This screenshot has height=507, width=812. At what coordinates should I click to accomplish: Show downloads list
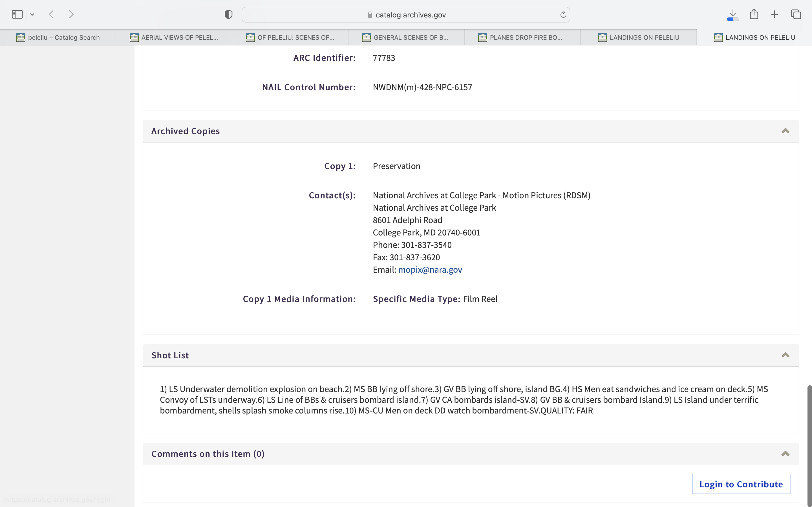point(733,14)
